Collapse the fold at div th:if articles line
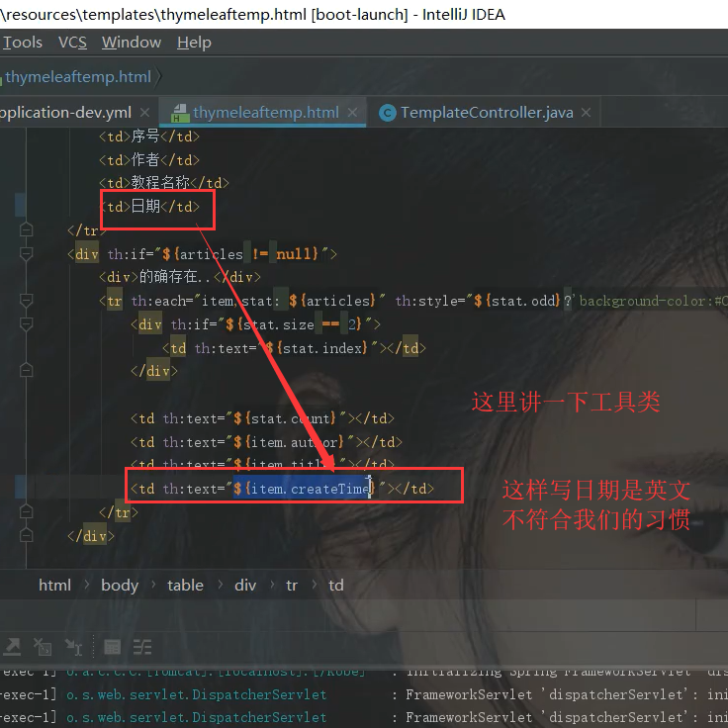The height and width of the screenshot is (728, 728). click(x=26, y=253)
